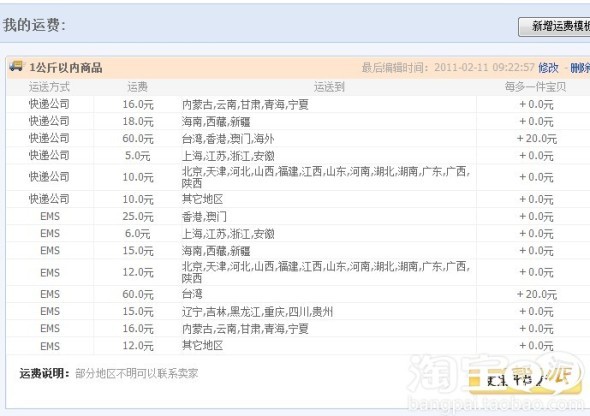590x416 pixels.
Task: Click the 运送到 column header
Action: click(x=329, y=87)
